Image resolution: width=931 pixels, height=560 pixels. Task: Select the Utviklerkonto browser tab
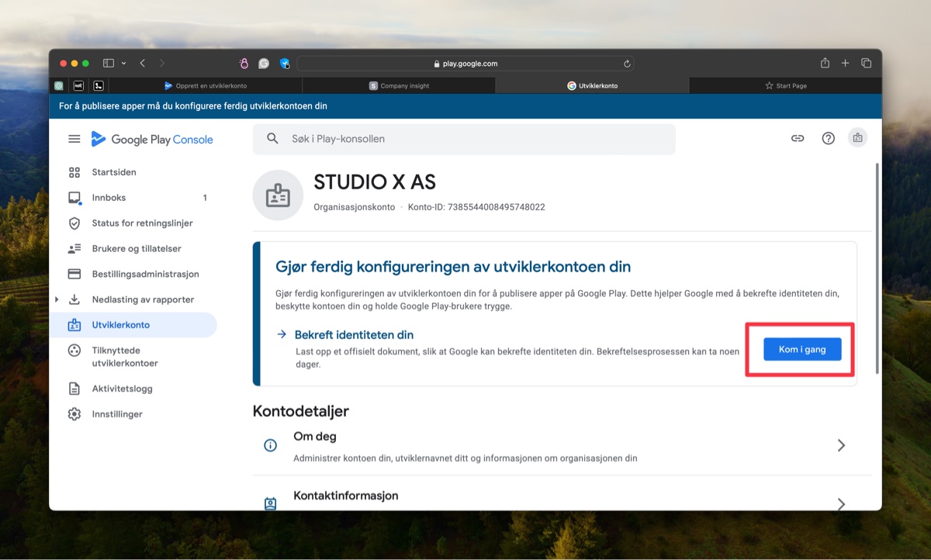[592, 85]
